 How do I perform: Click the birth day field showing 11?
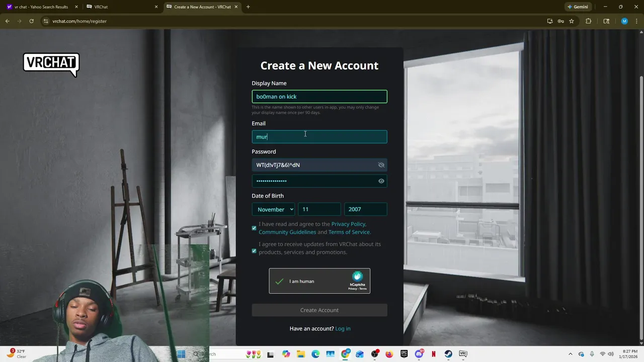point(319,209)
